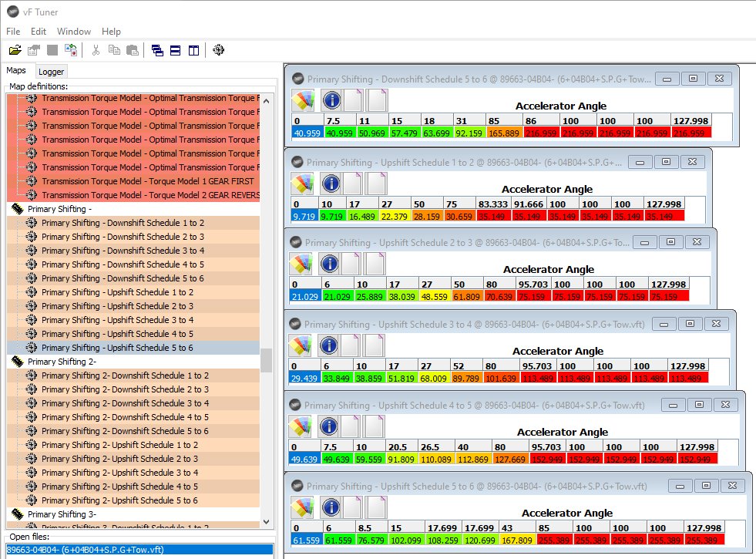Collapse the Primary Shifting - group
This screenshot has width=756, height=559.
click(x=18, y=209)
